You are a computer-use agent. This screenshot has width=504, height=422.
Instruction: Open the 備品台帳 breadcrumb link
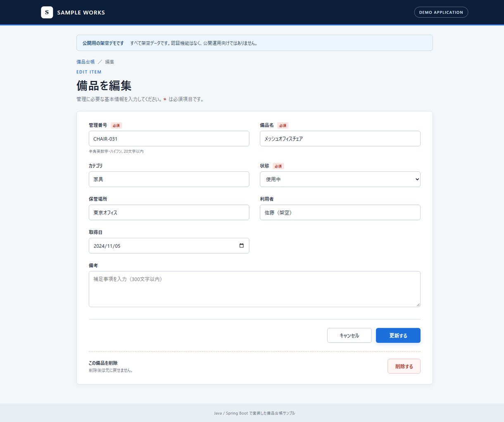coord(86,62)
